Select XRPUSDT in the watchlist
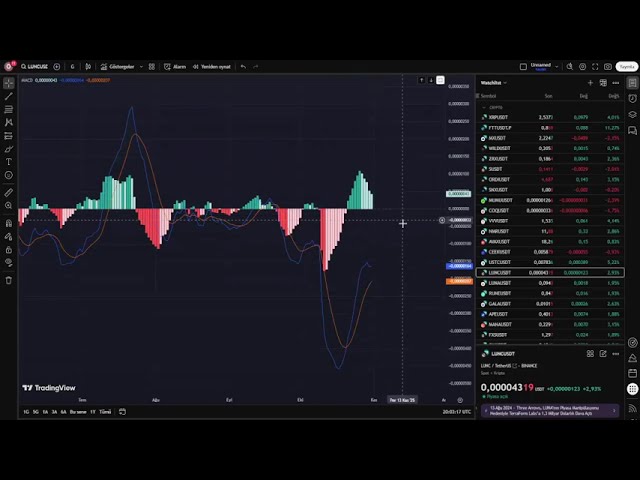 click(x=498, y=117)
